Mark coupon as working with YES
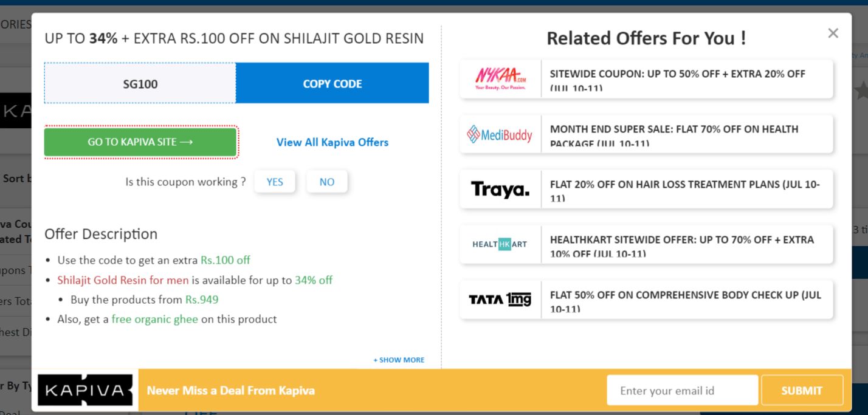The height and width of the screenshot is (415, 868). [x=275, y=182]
